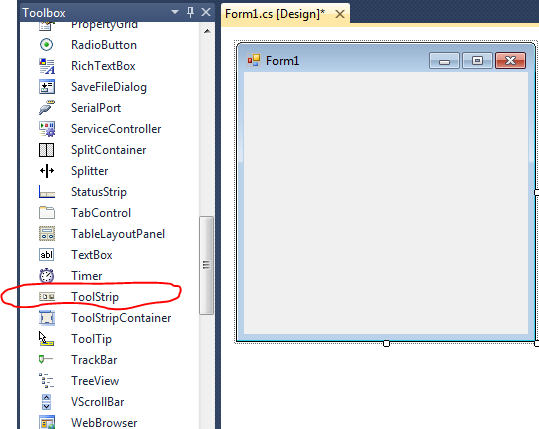Viewport: 539px width, 429px height.
Task: Choose the Splitter control icon
Action: pos(46,171)
